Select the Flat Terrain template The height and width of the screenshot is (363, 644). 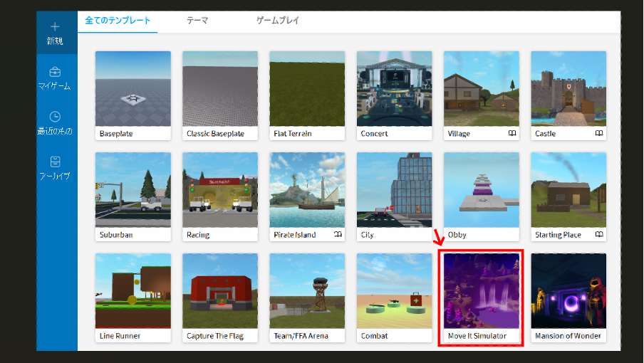coord(307,89)
